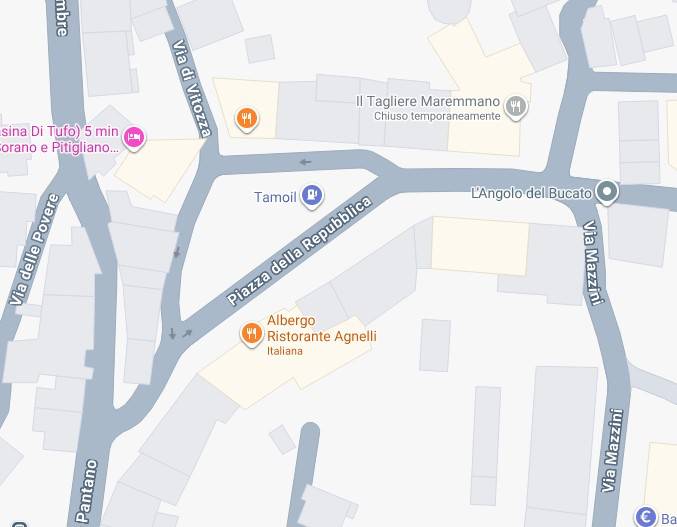Click the Italiana cuisine label under Agnelli
Viewport: 677px width, 527px height.
coord(285,351)
